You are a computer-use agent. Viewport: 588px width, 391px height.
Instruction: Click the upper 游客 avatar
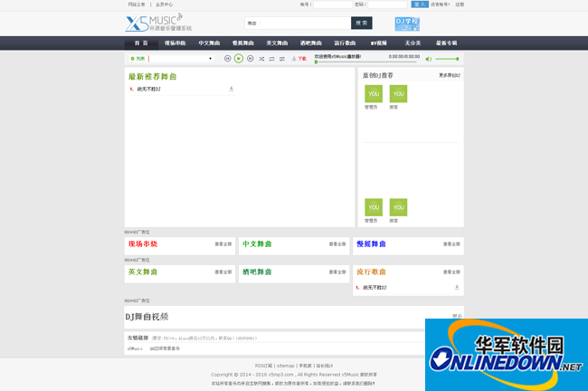click(x=398, y=94)
